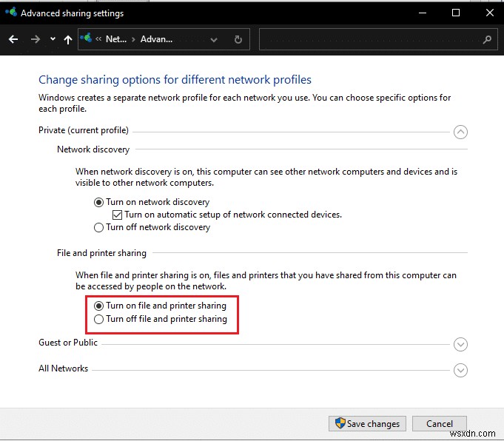
Task: Click the Network discovery subheading
Action: [x=93, y=149]
